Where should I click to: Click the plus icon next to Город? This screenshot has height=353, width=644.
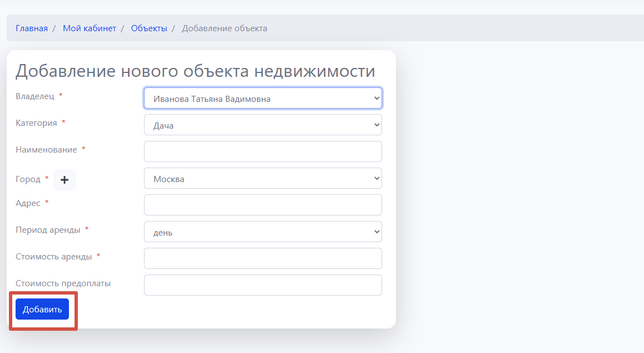[65, 180]
